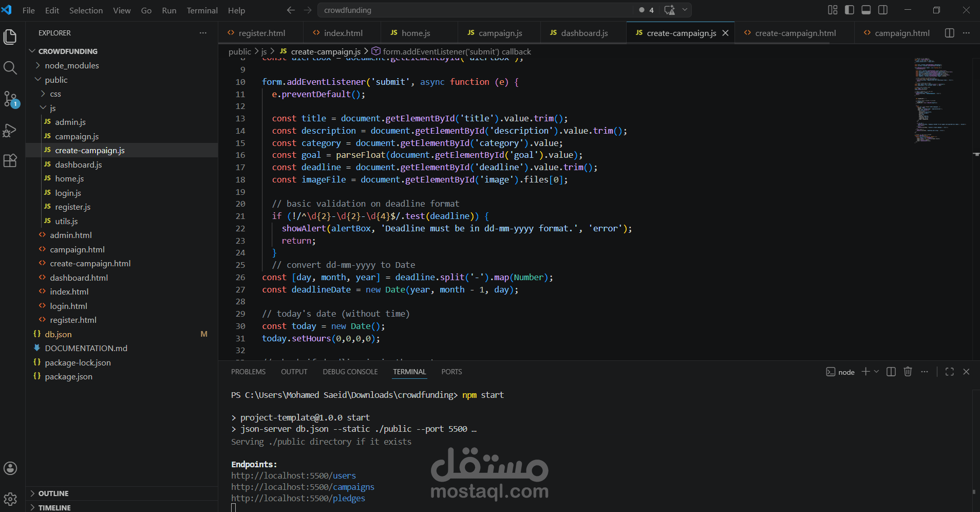Toggle the bottom panel visibility
980x512 pixels.
click(x=866, y=10)
